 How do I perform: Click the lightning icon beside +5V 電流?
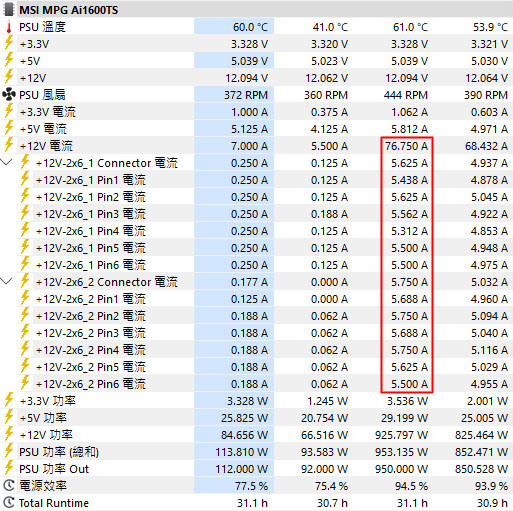click(x=9, y=128)
